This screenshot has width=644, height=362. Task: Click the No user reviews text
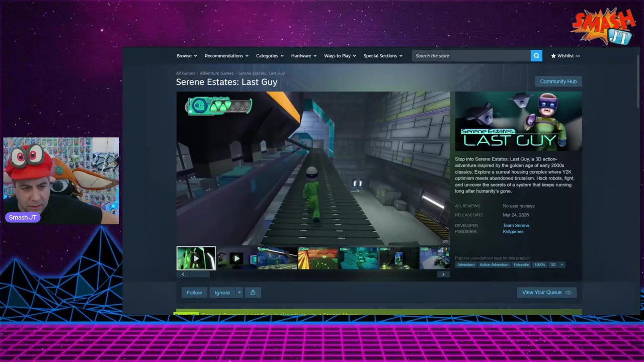pyautogui.click(x=518, y=206)
